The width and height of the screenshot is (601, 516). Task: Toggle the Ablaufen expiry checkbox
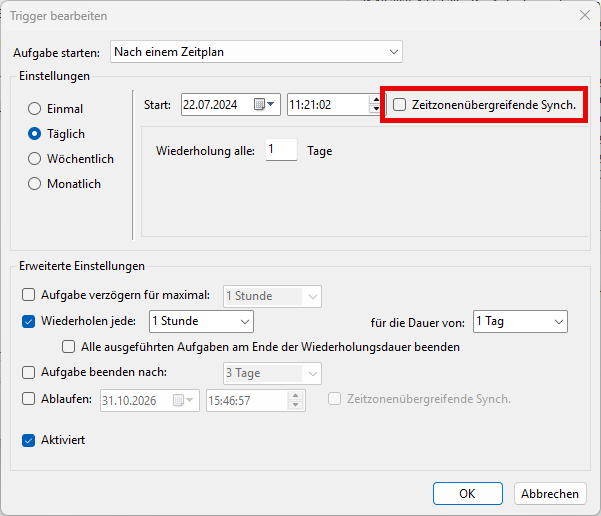29,399
